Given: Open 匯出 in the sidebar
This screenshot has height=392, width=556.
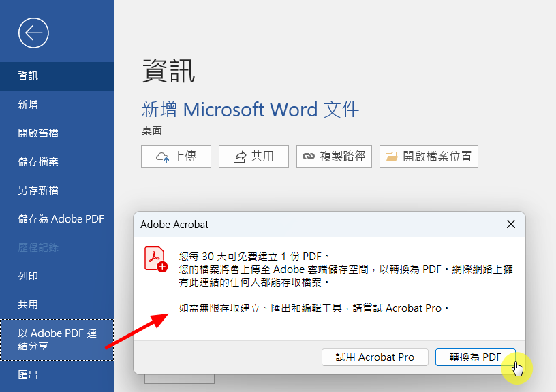Looking at the screenshot, I should 57,375.
